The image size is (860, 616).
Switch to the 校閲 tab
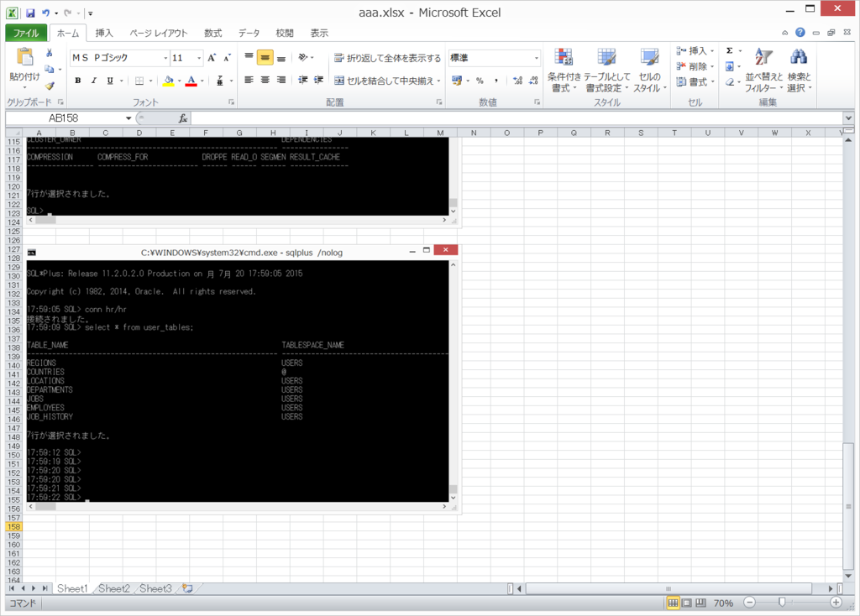(x=284, y=33)
